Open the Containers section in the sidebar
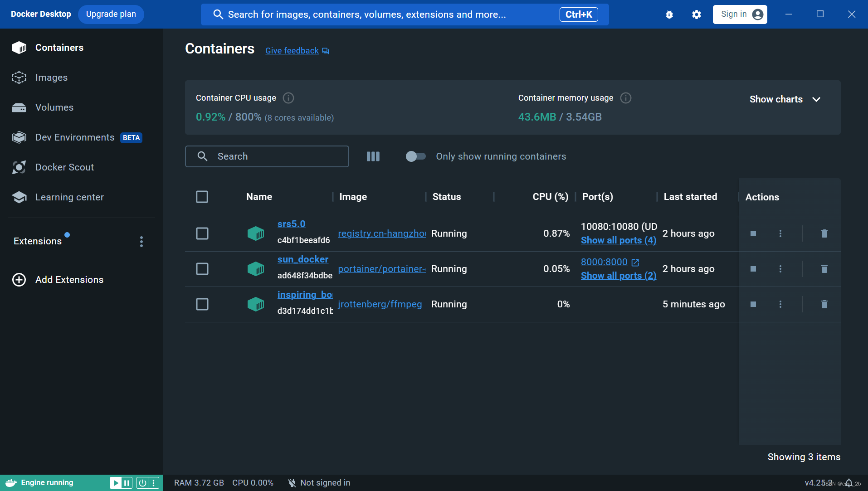868x491 pixels. pos(59,47)
